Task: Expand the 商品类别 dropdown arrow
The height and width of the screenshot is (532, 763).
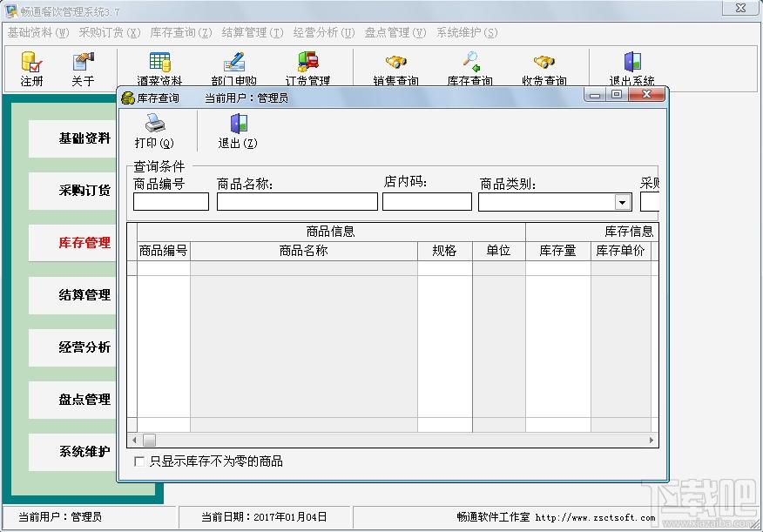Action: (x=623, y=202)
